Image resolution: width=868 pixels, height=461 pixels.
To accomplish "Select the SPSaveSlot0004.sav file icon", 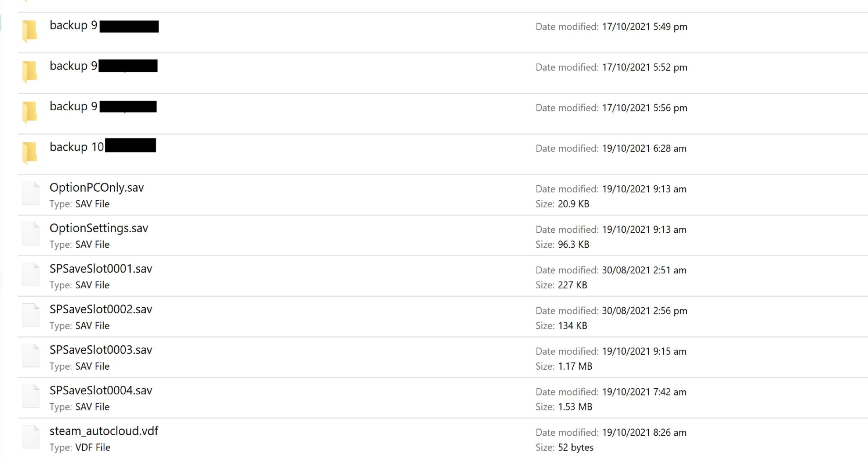I will 31,396.
